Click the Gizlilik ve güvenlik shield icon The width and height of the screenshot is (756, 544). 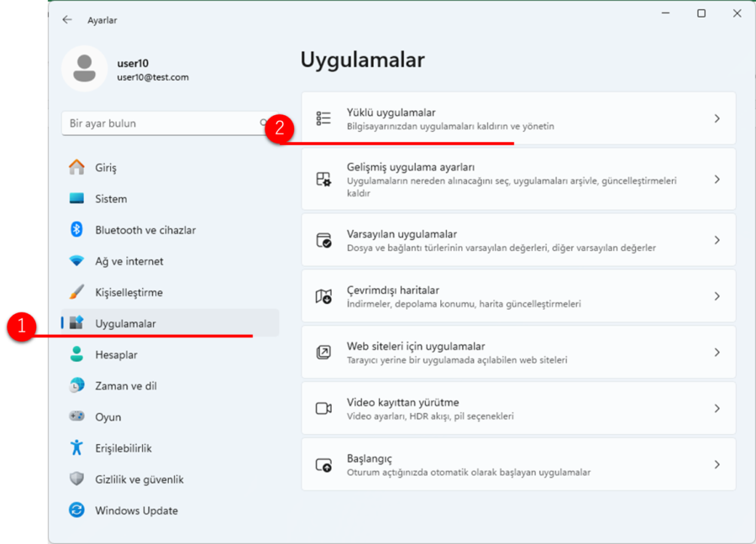click(76, 479)
